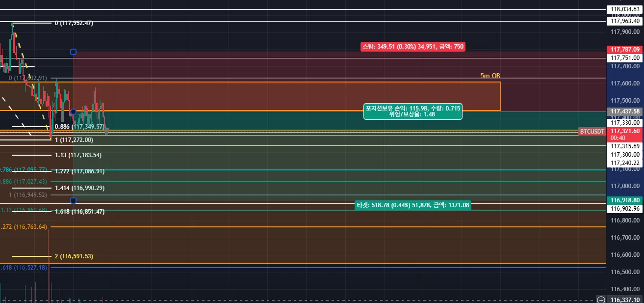Click the 116,902.96 axis price label
The height and width of the screenshot is (303, 644).
pos(625,209)
